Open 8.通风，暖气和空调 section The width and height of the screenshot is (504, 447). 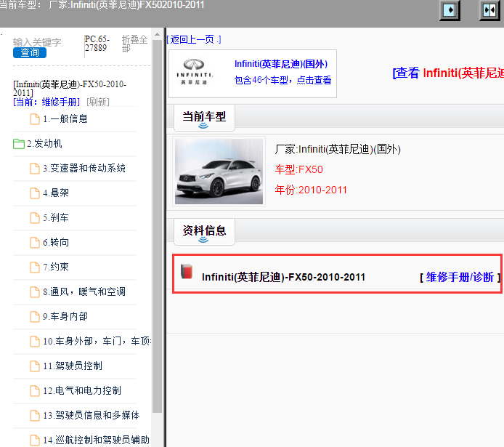(84, 291)
